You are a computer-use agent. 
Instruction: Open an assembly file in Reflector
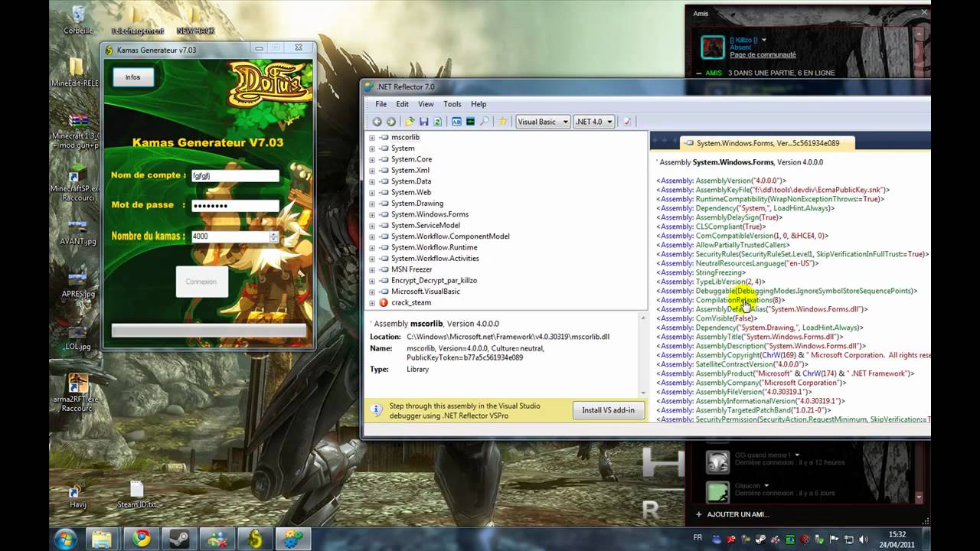pos(410,122)
